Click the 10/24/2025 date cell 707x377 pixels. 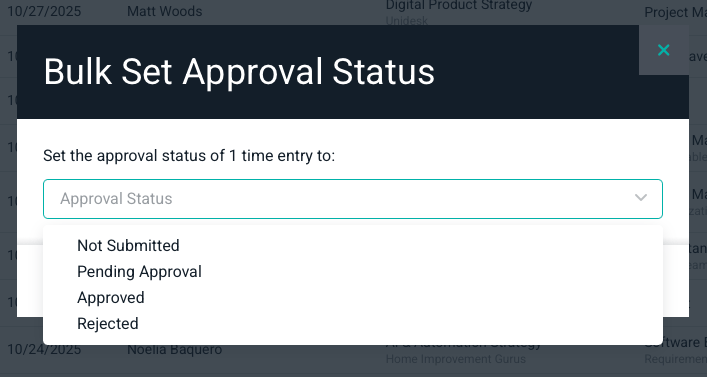point(44,349)
